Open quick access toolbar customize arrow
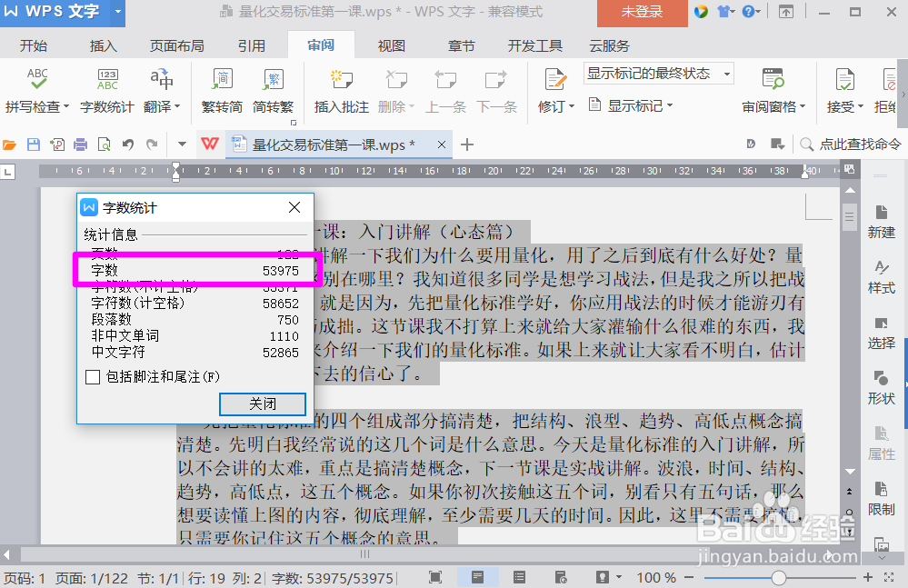The image size is (908, 588). point(180,144)
